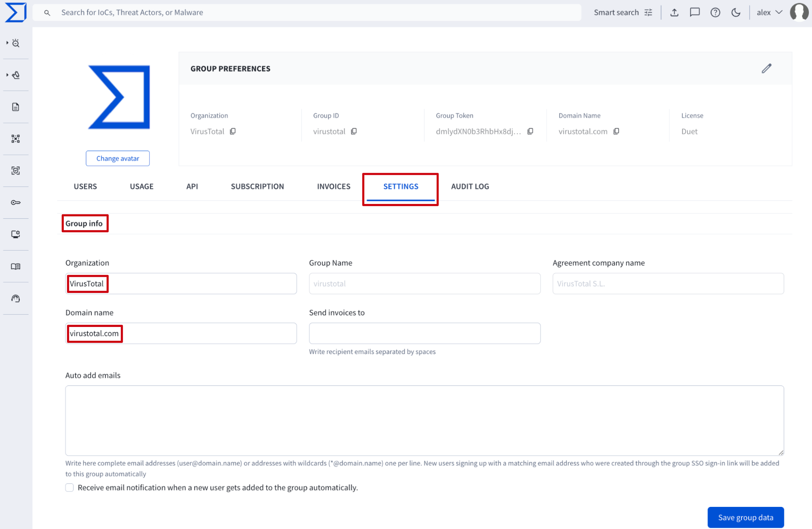Image resolution: width=812 pixels, height=529 pixels.
Task: Click the Change avatar button
Action: (x=118, y=158)
